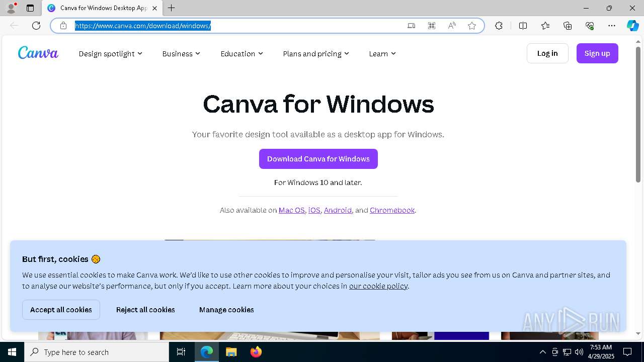Select the Canva for Windows tab
This screenshot has width=644, height=362.
[103, 8]
